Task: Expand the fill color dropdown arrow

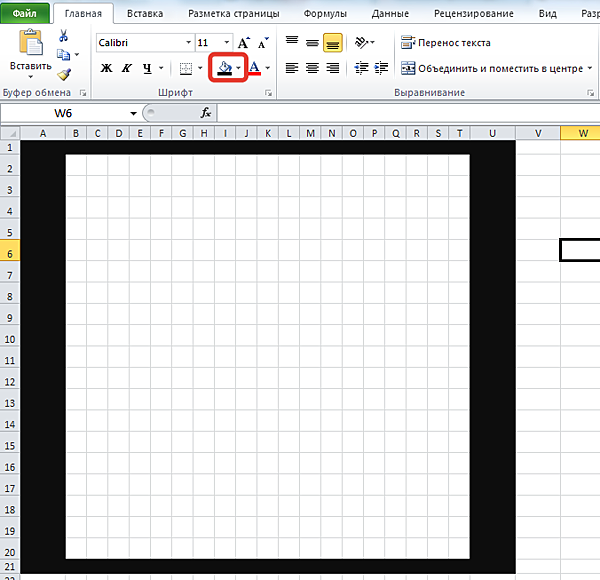Action: pyautogui.click(x=238, y=68)
